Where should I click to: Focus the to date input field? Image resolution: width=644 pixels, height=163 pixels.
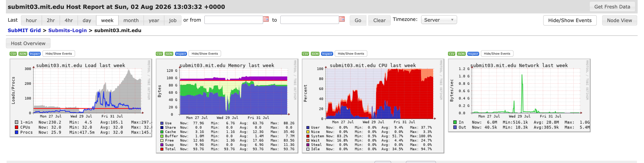point(310,20)
